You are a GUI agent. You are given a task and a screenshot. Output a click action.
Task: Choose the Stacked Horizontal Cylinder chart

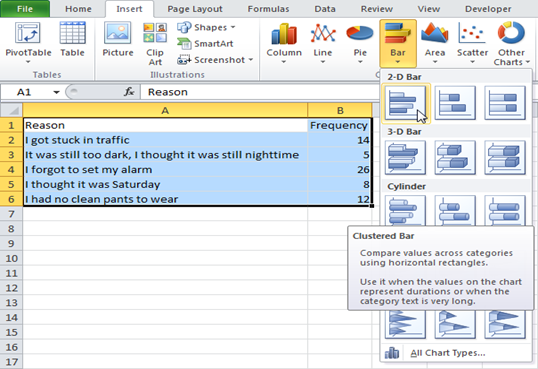(x=455, y=210)
